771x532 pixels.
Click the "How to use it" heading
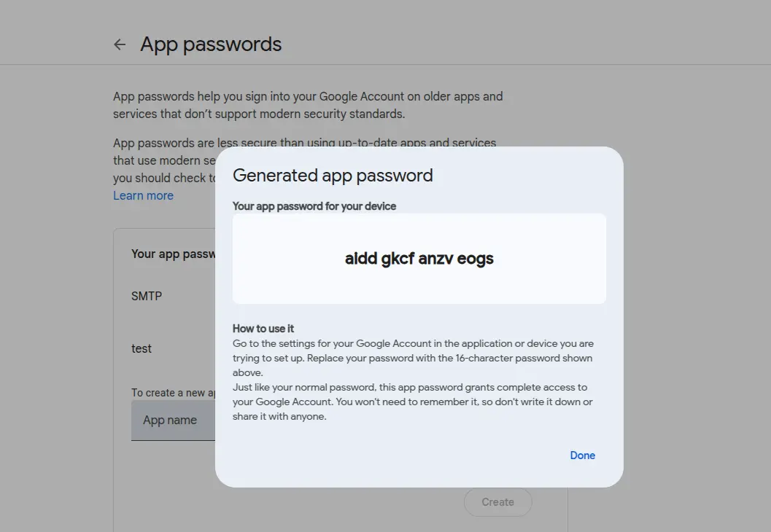[263, 329]
